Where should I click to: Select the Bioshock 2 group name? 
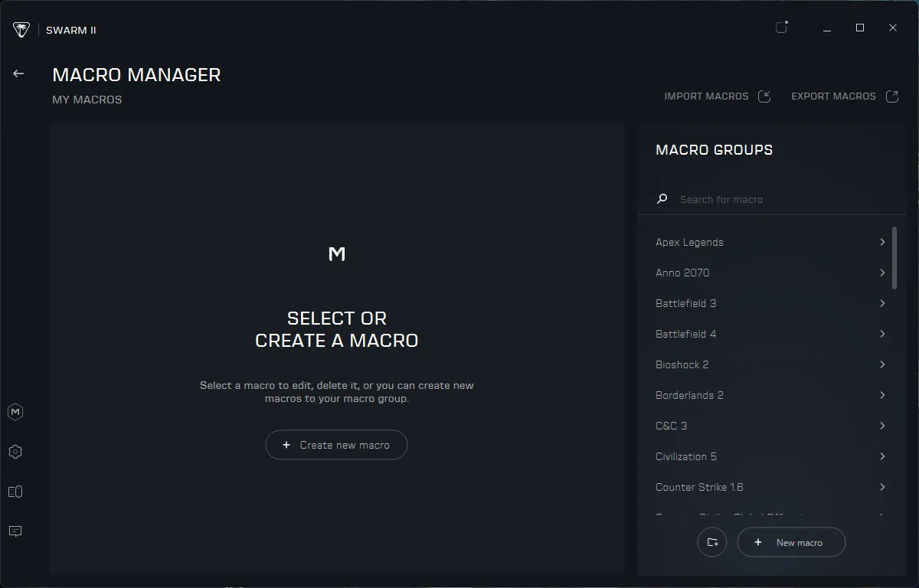tap(682, 364)
